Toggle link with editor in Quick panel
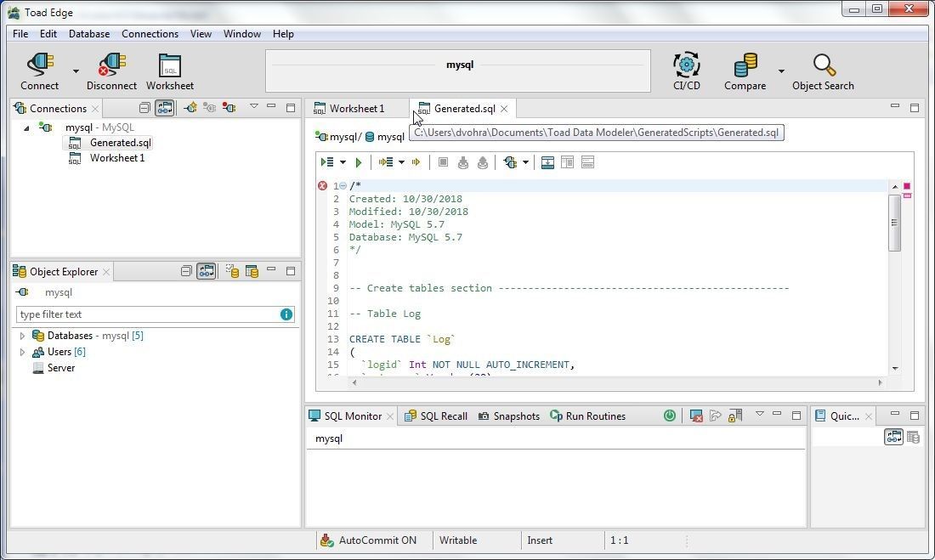 click(x=893, y=437)
